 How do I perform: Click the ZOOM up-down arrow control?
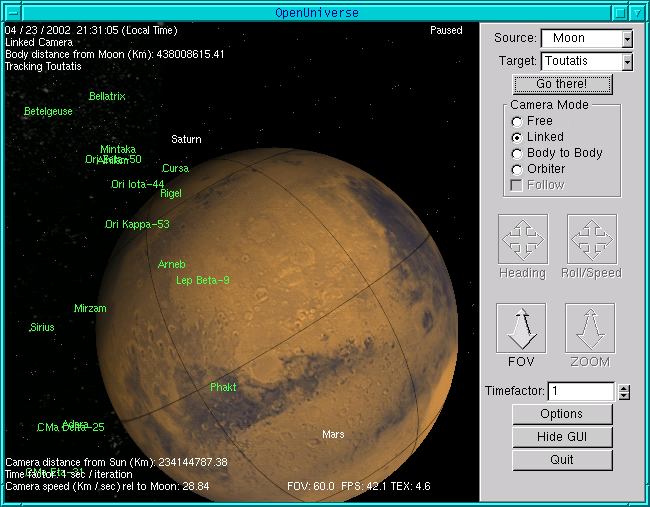590,328
